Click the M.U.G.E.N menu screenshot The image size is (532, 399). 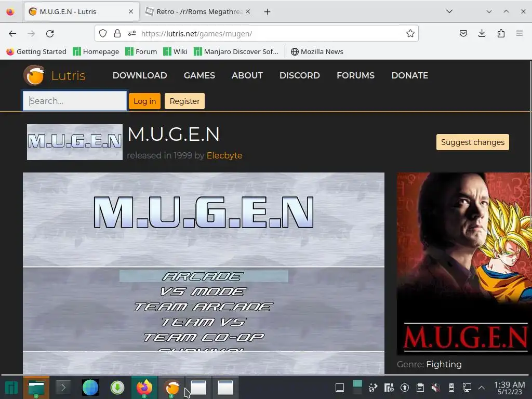[204, 273]
